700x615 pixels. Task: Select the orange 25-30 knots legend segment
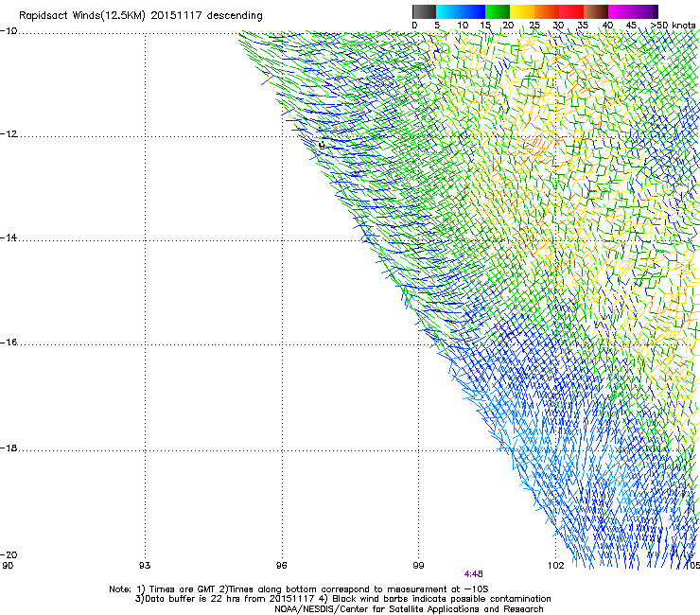(x=547, y=11)
